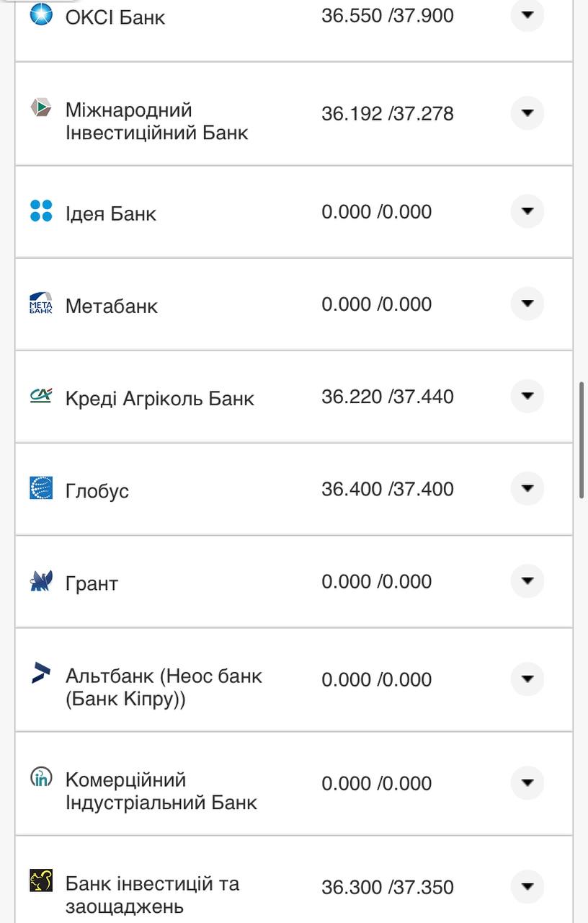Expand the Міжнародний Інвестиційний Банк row

527,113
